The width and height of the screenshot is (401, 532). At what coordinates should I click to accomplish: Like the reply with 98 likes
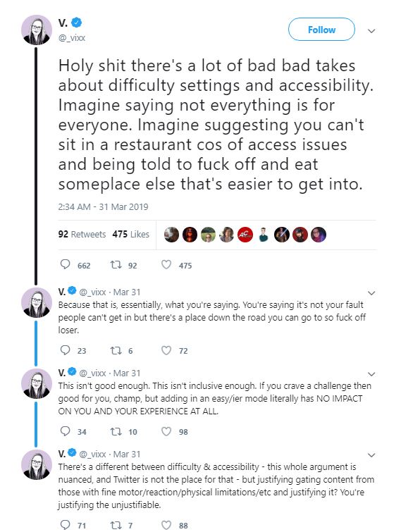coord(166,431)
